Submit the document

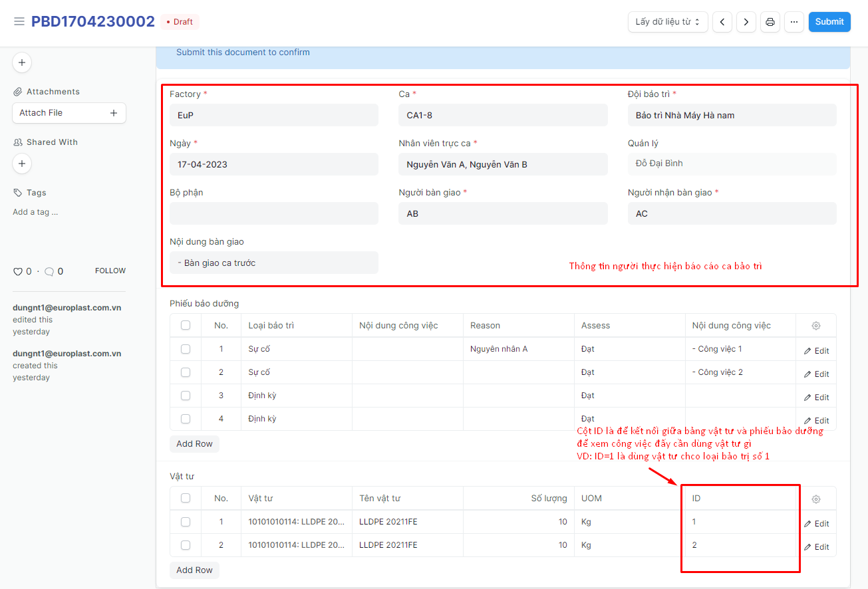[x=829, y=22]
